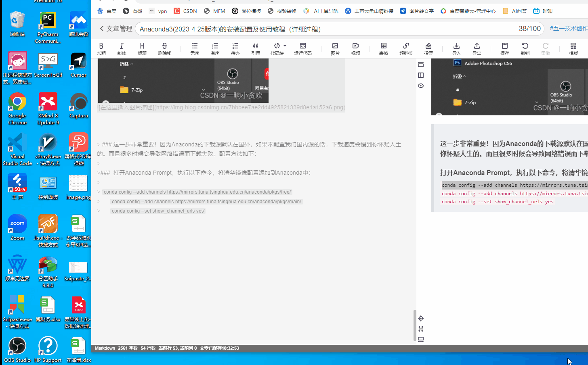This screenshot has height=365, width=588.
Task: Open the code block language dropdown
Action: tap(284, 46)
